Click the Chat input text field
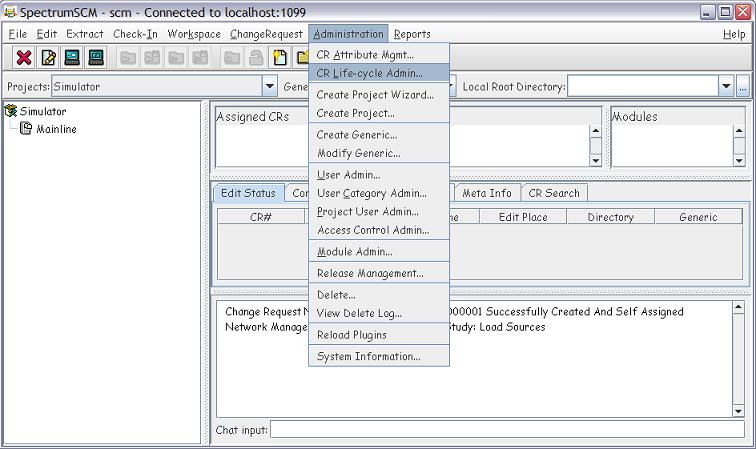 coord(507,429)
